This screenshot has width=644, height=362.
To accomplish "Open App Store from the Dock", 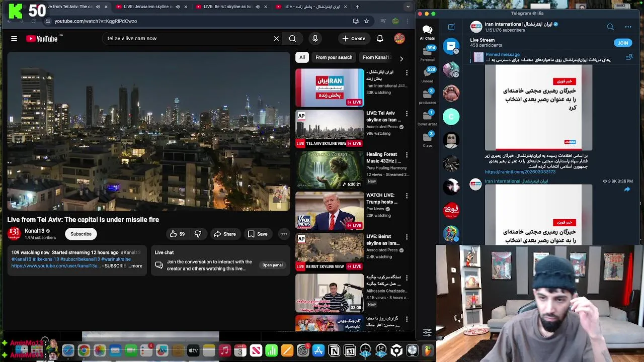I will tap(318, 350).
